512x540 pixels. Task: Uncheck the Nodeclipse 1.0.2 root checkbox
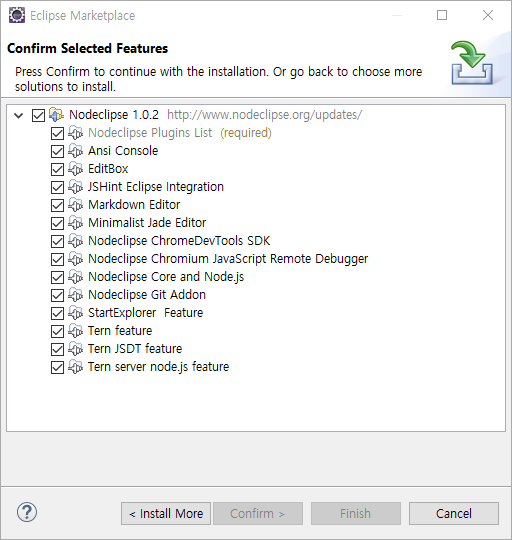38,115
